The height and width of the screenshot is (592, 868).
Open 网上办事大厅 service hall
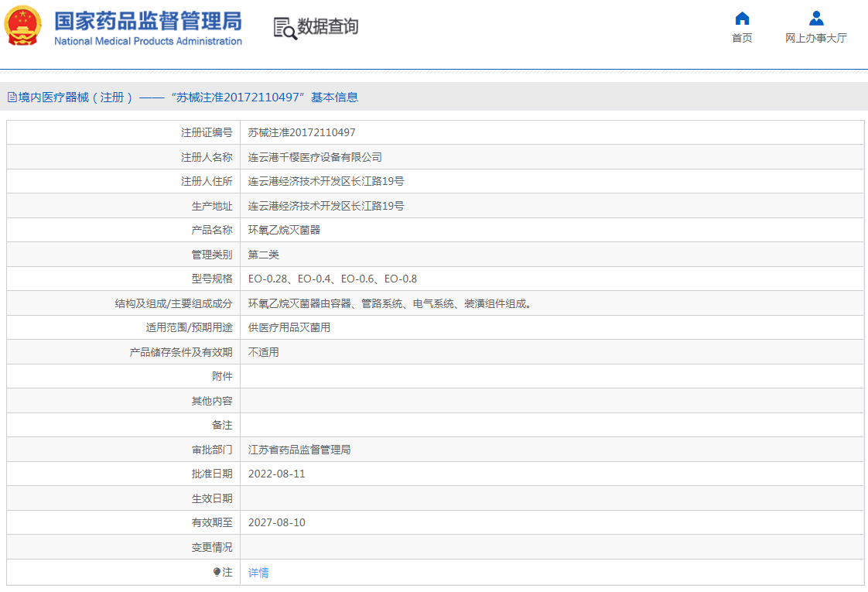click(815, 37)
